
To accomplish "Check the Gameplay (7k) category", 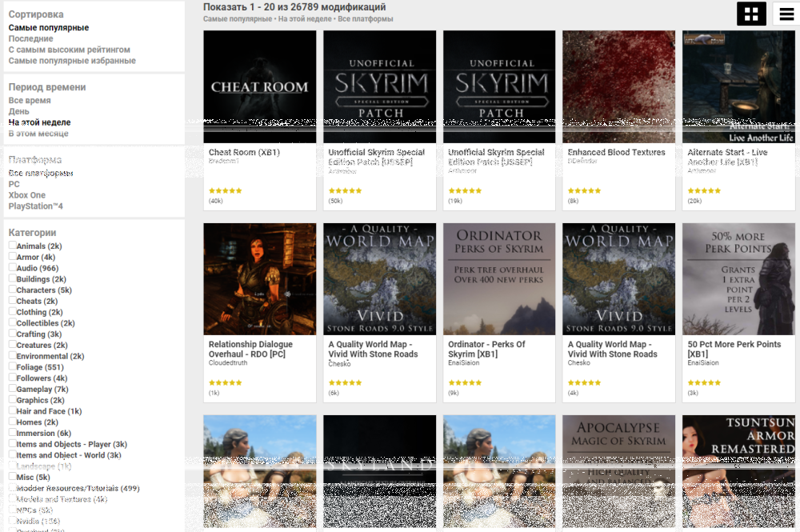I will pos(13,388).
